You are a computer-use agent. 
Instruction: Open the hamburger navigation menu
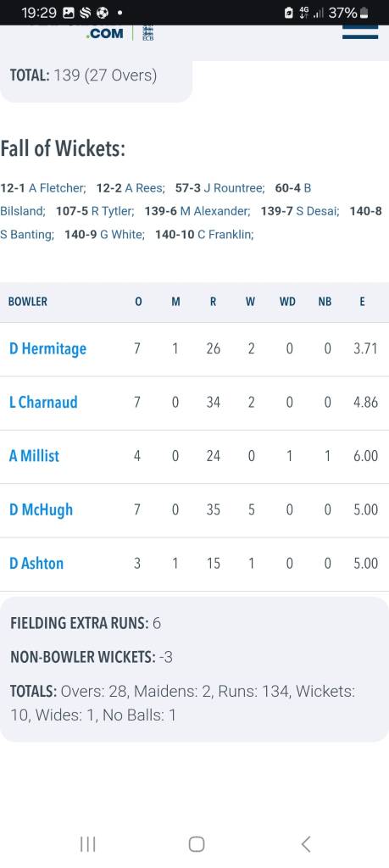[359, 32]
